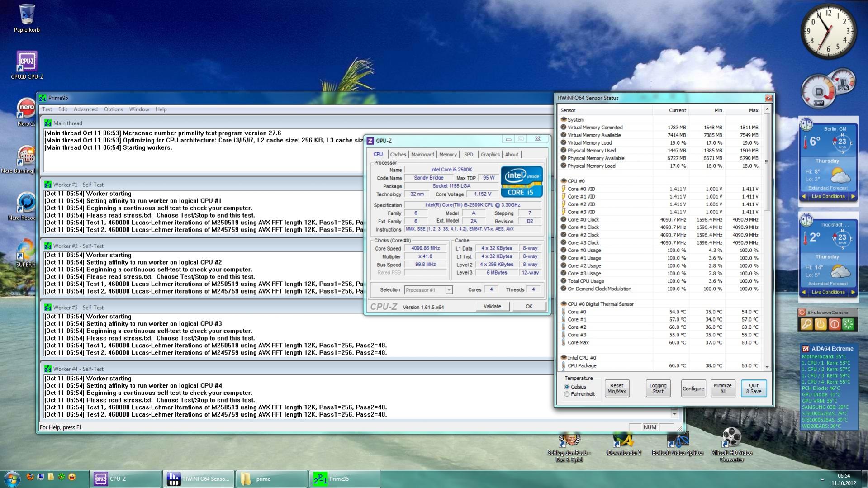The height and width of the screenshot is (488, 868).
Task: Select the Celsius temperature option
Action: click(567, 387)
